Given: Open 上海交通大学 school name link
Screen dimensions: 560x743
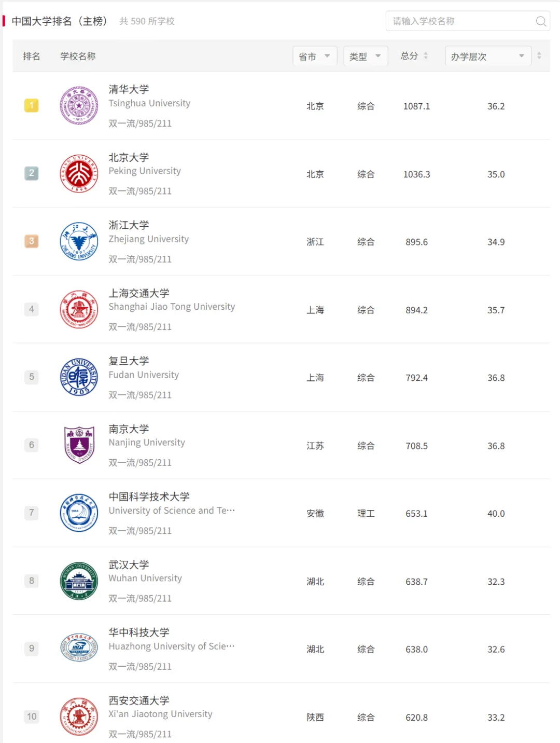Looking at the screenshot, I should coord(139,293).
